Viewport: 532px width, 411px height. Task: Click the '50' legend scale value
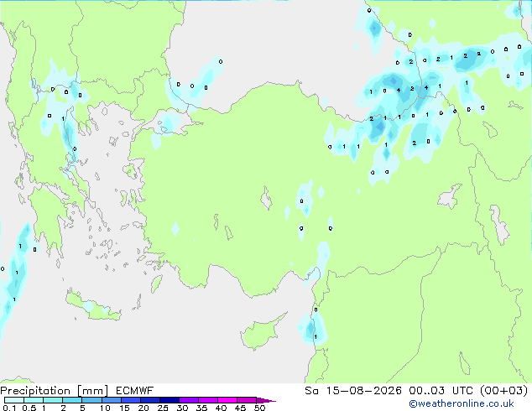[x=260, y=408]
